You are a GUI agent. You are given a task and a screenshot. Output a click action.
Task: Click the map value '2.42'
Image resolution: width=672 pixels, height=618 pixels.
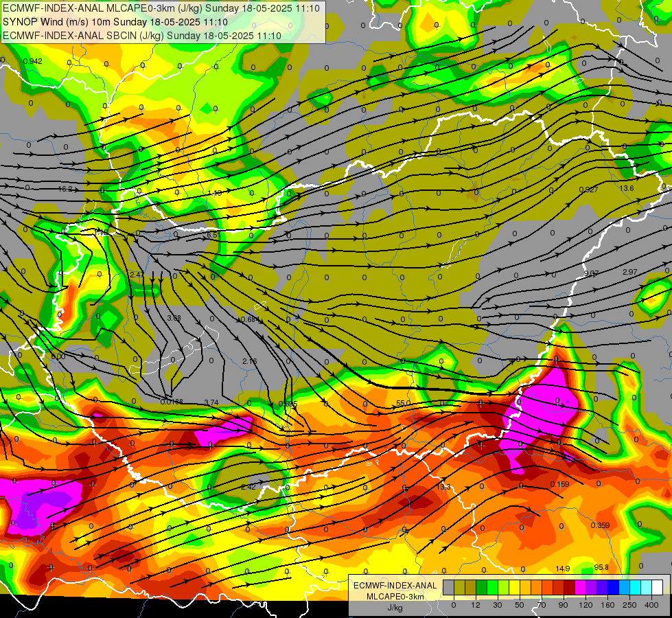[248, 487]
